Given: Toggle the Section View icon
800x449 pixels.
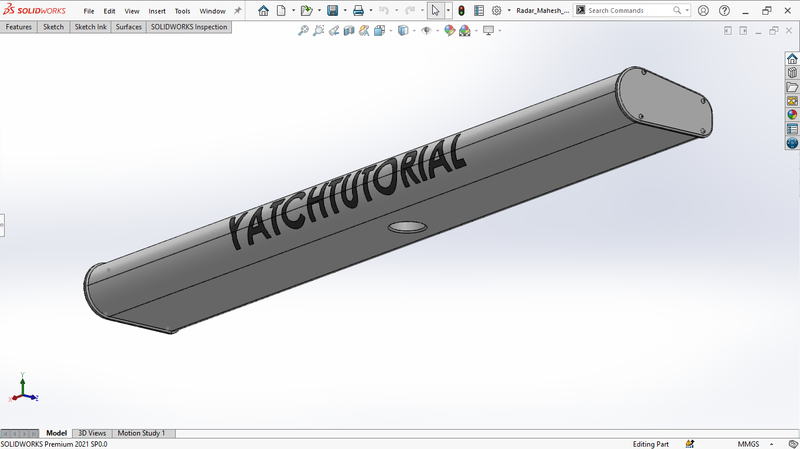Looking at the screenshot, I should (349, 31).
